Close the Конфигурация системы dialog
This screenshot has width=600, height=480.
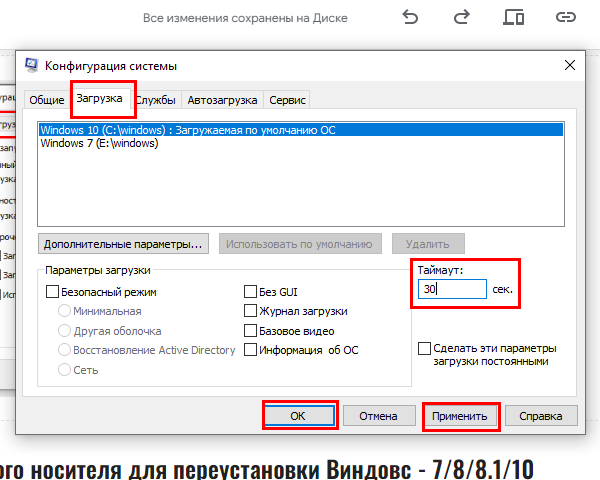[570, 65]
